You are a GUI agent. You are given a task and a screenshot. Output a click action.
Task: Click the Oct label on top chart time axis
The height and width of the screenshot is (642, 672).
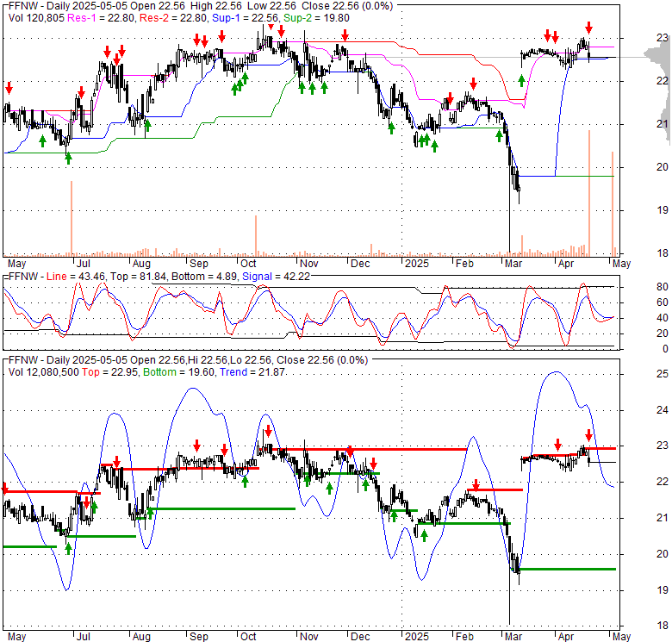click(248, 264)
